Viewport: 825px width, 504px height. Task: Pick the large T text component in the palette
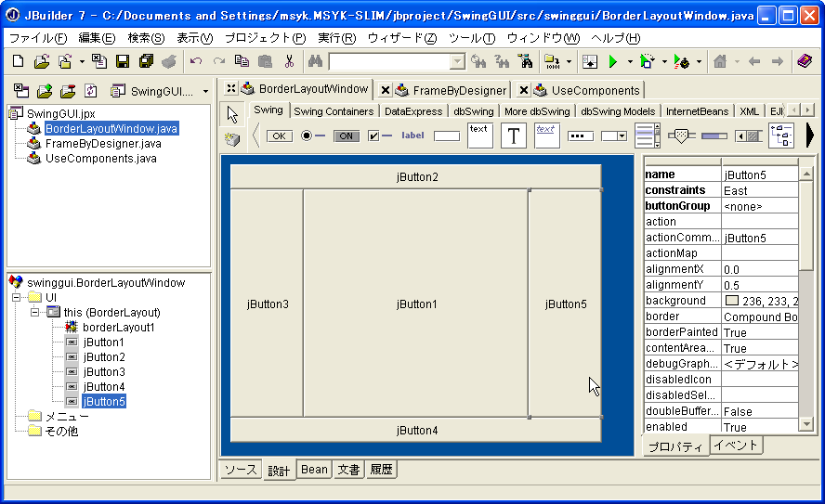(x=513, y=136)
